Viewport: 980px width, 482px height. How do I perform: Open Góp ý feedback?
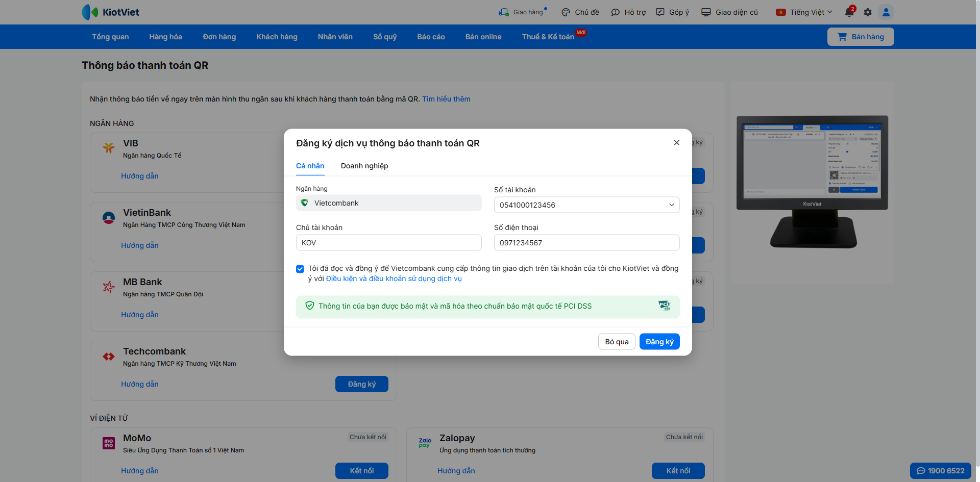point(672,12)
